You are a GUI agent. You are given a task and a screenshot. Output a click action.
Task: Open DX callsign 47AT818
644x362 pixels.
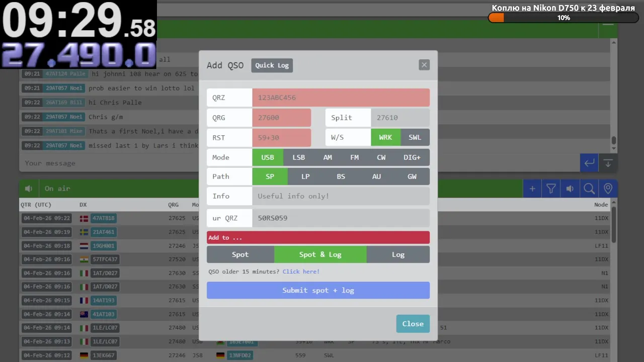[x=103, y=218]
